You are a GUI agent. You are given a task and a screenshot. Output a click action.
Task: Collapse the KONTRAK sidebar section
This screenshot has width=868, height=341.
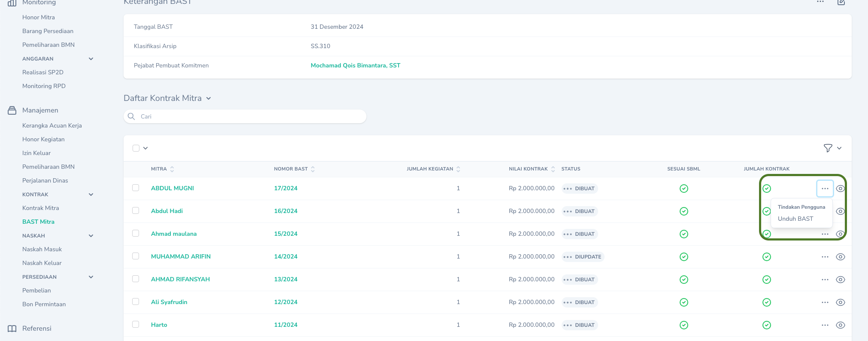click(x=91, y=195)
